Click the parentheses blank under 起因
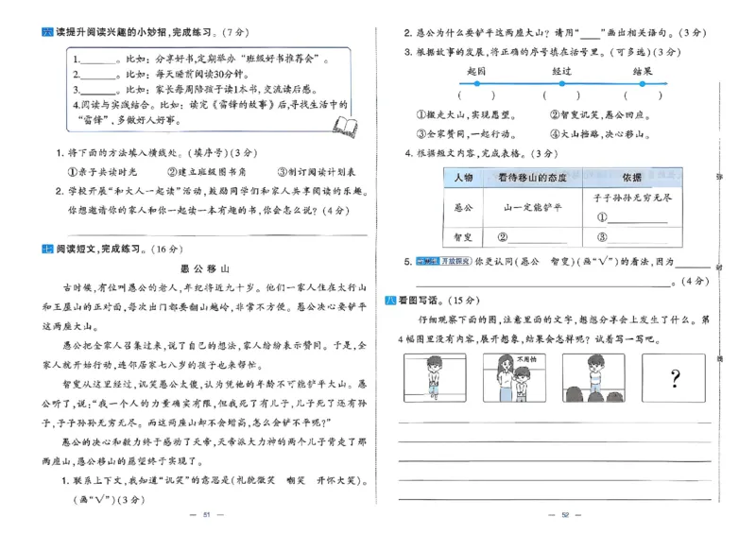 [x=476, y=95]
